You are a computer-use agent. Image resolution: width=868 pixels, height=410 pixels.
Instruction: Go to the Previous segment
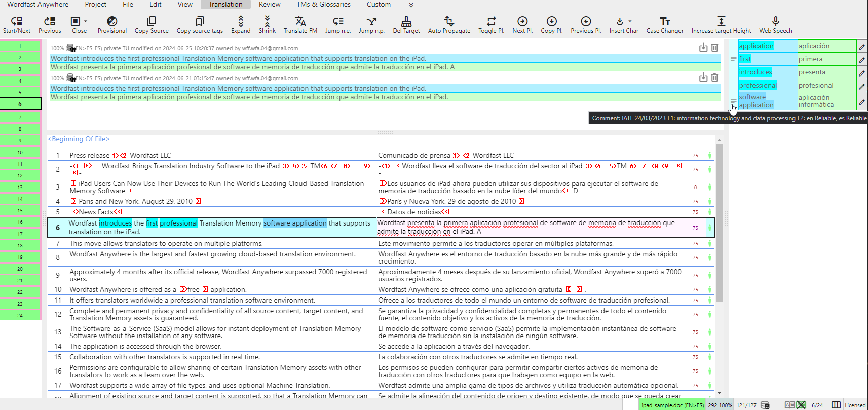[50, 21]
